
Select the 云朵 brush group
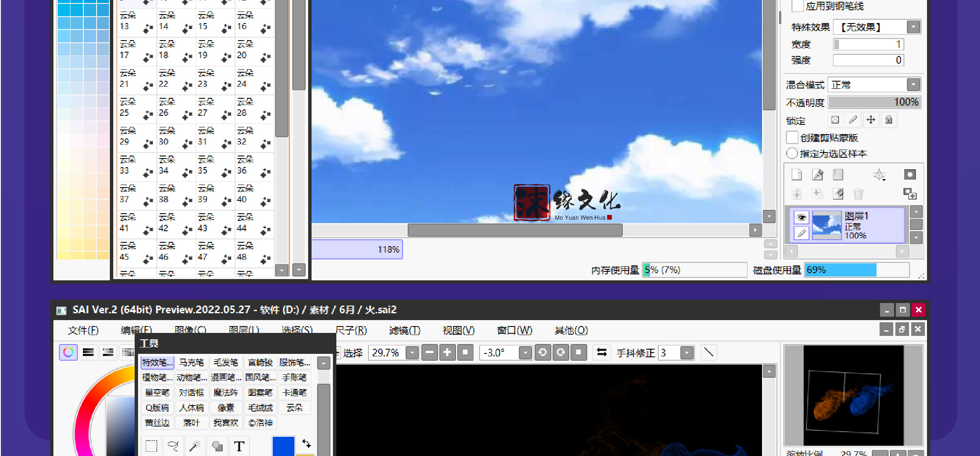pos(294,408)
